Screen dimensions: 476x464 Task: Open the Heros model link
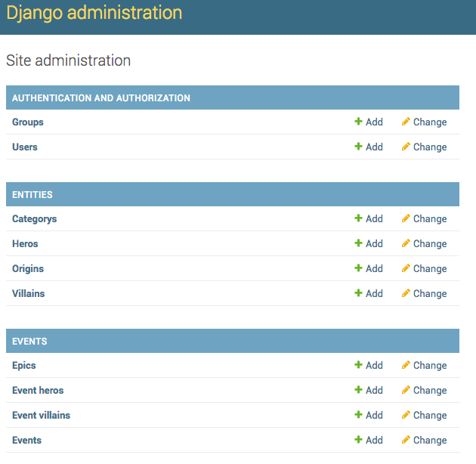pyautogui.click(x=25, y=243)
